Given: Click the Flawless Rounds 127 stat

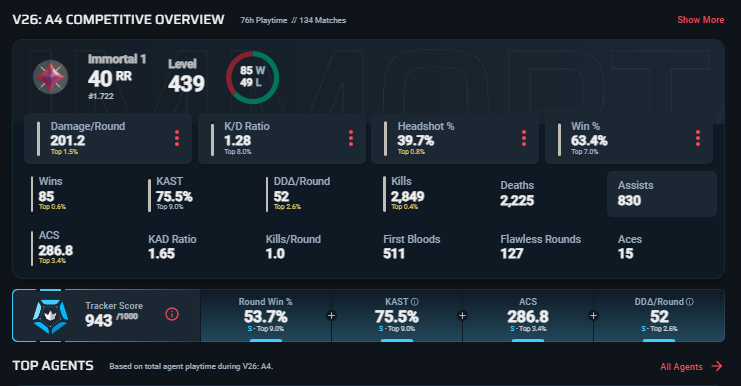Looking at the screenshot, I should point(541,247).
